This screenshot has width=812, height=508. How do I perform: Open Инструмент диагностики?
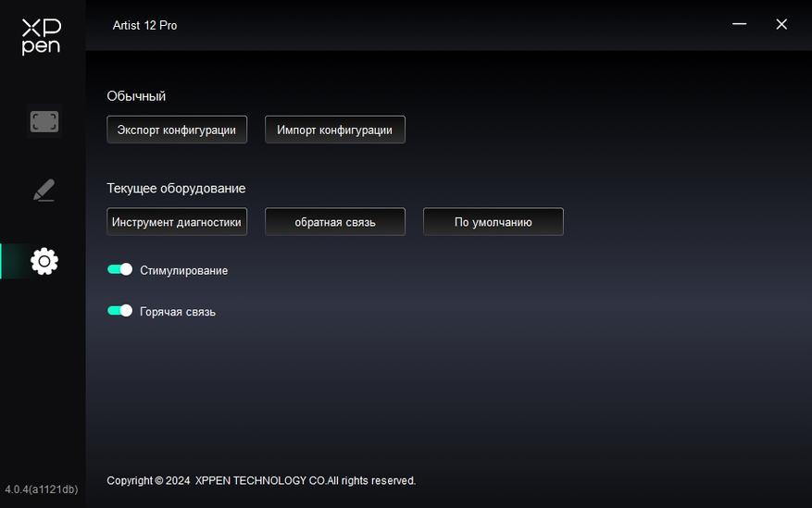click(x=177, y=222)
